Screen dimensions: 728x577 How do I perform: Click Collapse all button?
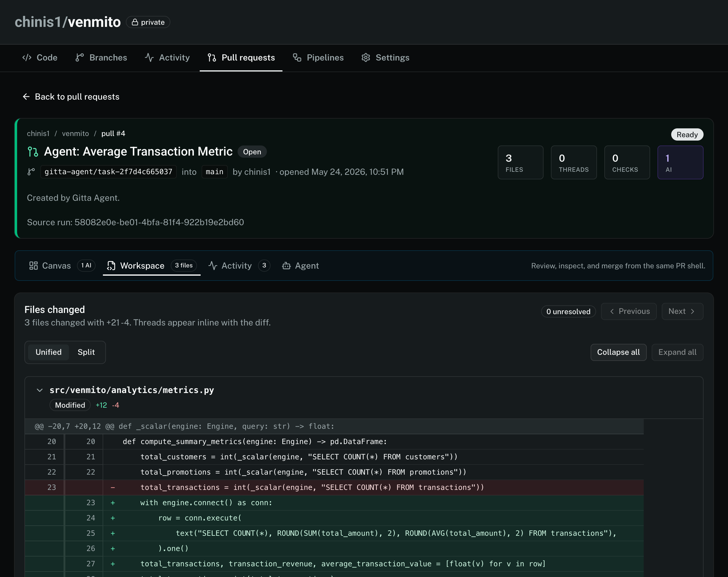tap(618, 352)
